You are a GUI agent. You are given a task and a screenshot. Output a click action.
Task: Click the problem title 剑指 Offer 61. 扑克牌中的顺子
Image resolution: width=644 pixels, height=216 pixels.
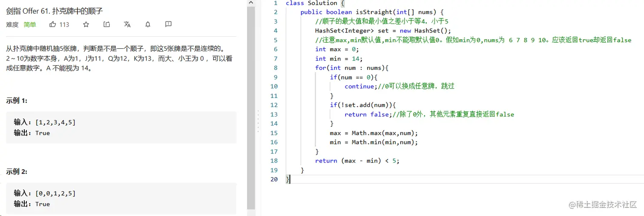click(x=55, y=11)
